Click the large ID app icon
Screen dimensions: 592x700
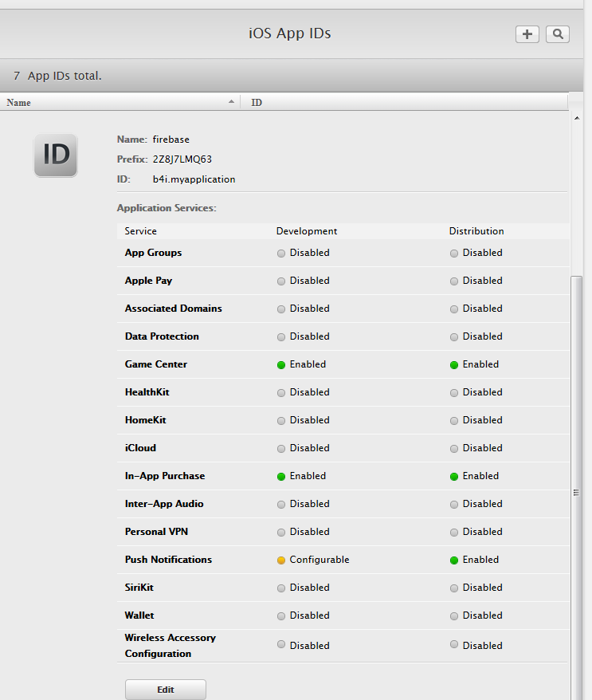coord(56,155)
